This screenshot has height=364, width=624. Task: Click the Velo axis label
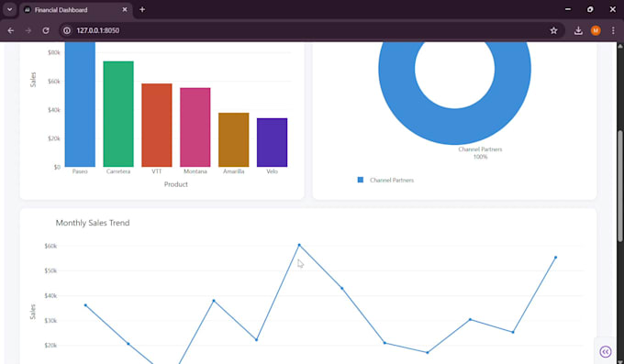pyautogui.click(x=273, y=171)
